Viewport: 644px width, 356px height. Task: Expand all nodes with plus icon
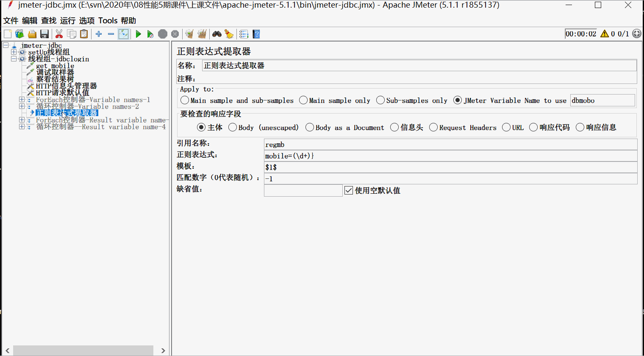[99, 34]
